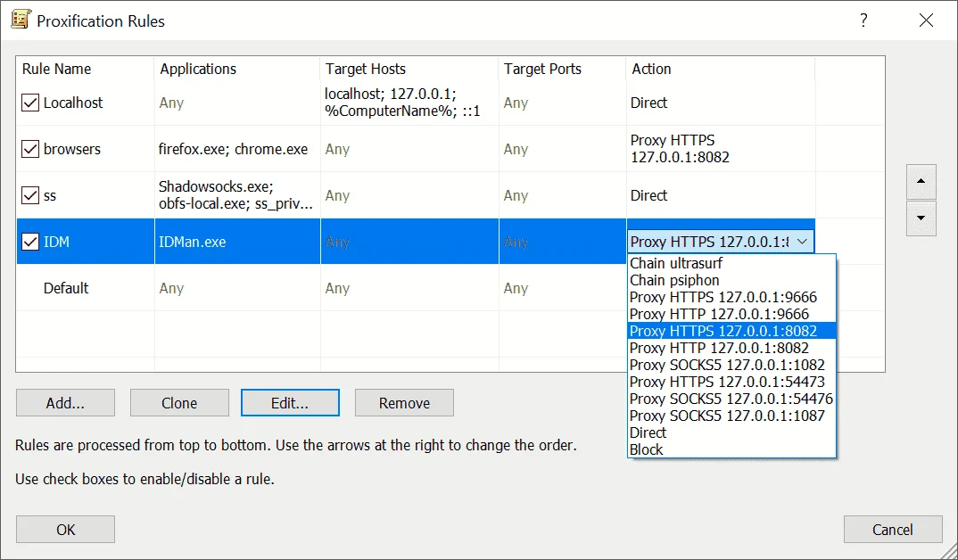Click the Target Ports column header
The height and width of the screenshot is (560, 958).
[563, 69]
